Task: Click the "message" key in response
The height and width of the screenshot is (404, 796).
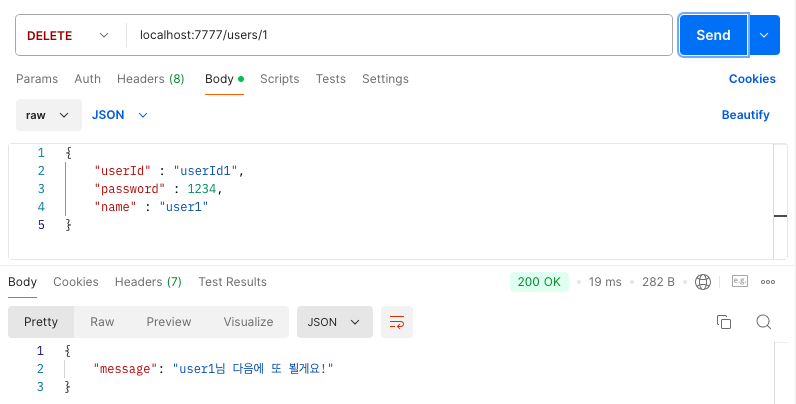Action: click(125, 369)
